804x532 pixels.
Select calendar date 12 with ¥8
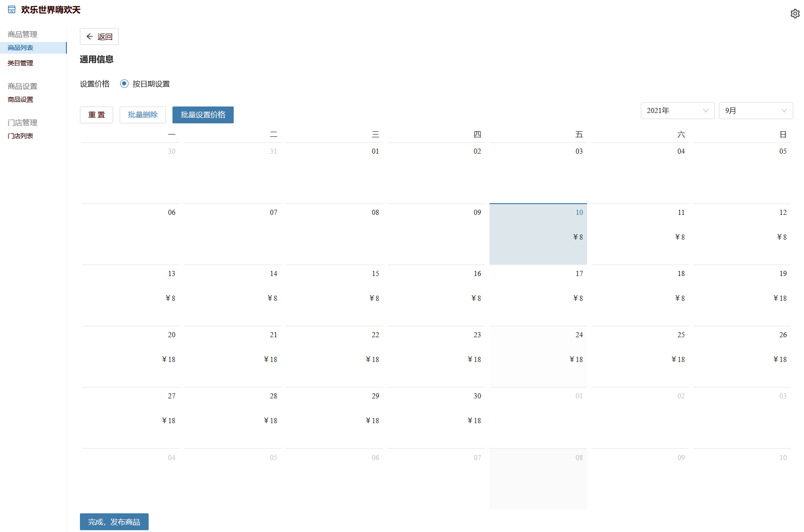point(742,234)
